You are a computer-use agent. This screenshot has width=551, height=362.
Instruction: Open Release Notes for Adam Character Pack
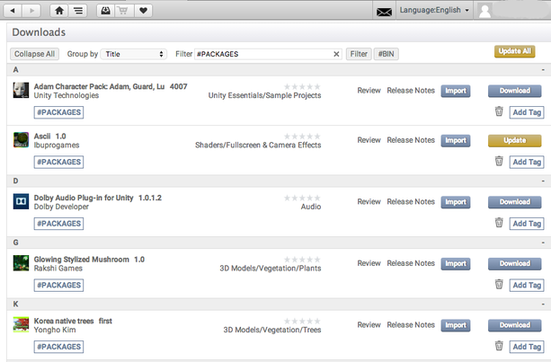click(411, 90)
